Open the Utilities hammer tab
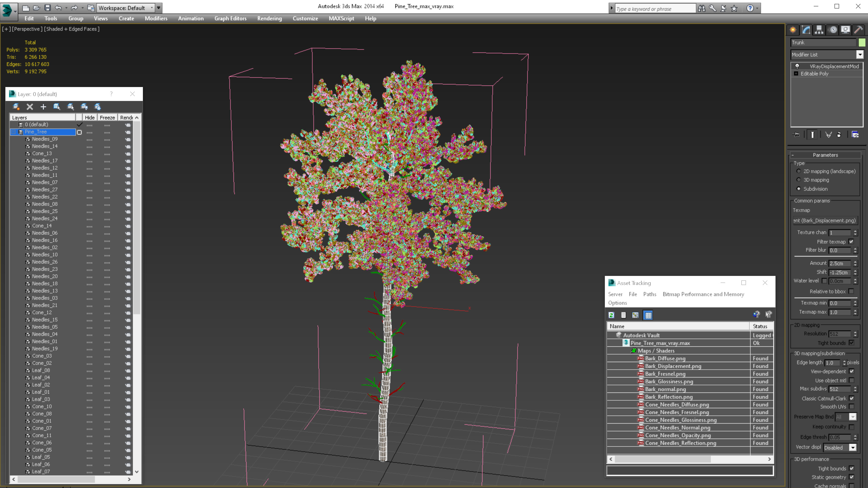This screenshot has width=868, height=488. (858, 30)
